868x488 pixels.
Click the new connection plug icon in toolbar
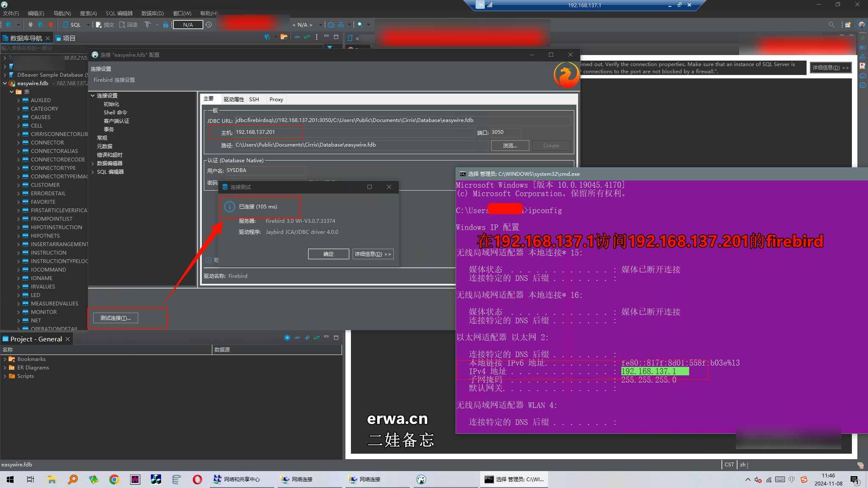click(x=8, y=25)
